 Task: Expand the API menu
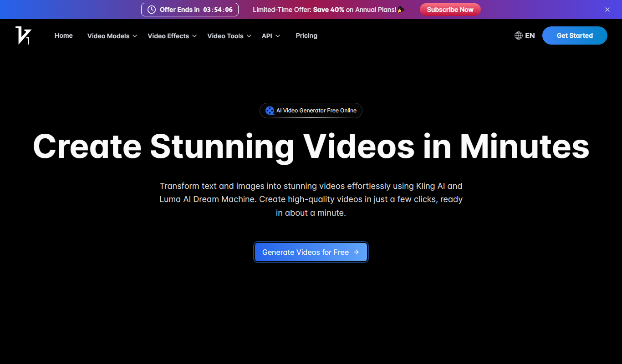pyautogui.click(x=271, y=36)
